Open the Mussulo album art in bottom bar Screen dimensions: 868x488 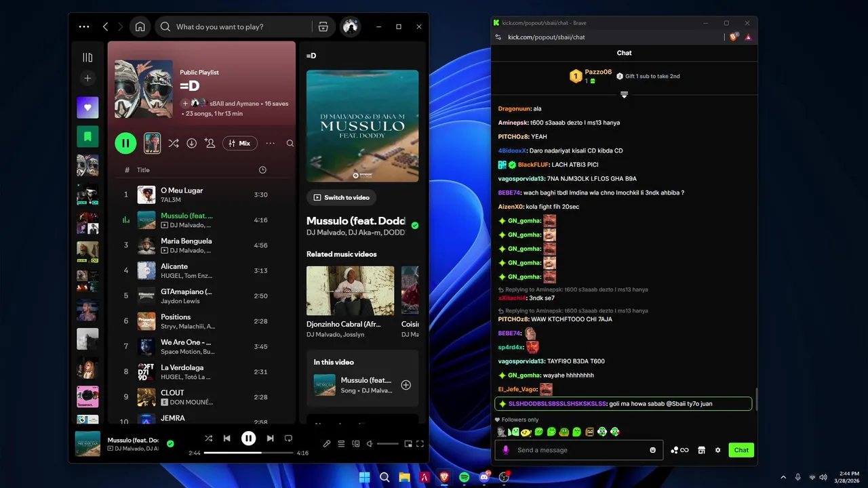pos(87,444)
